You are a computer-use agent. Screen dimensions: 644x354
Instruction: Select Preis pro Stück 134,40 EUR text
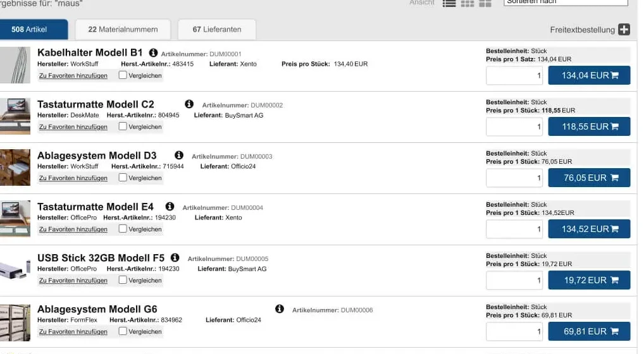[325, 64]
